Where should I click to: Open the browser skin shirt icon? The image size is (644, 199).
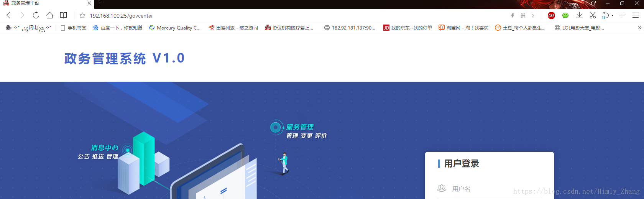click(593, 3)
